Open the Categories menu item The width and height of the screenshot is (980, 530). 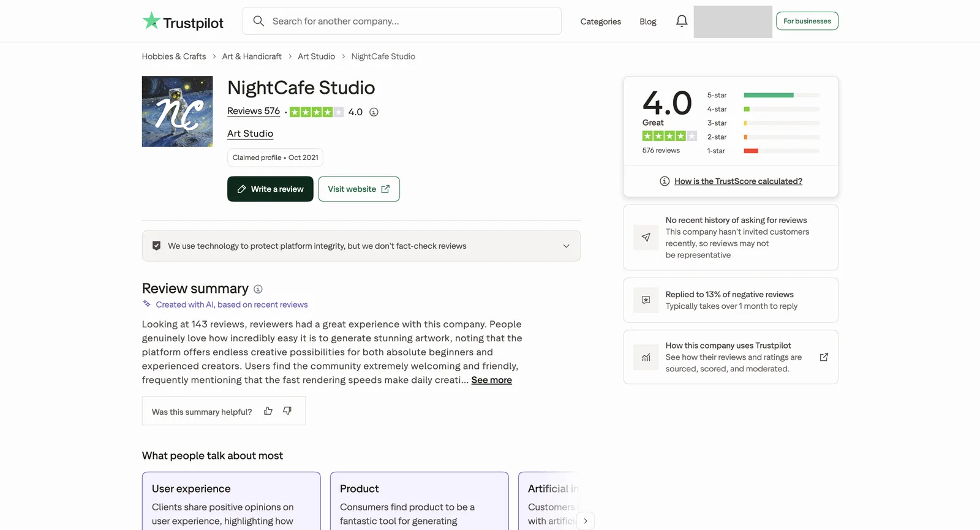click(600, 21)
